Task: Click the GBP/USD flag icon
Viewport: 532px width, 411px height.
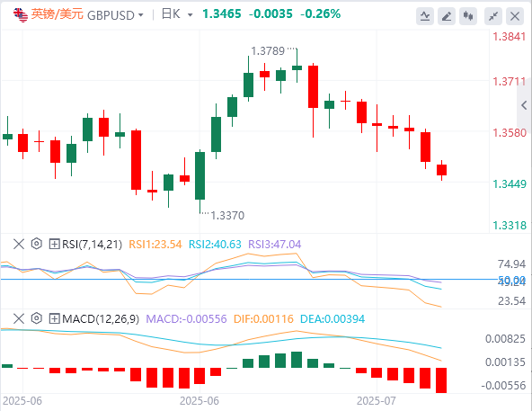Action: [21, 14]
